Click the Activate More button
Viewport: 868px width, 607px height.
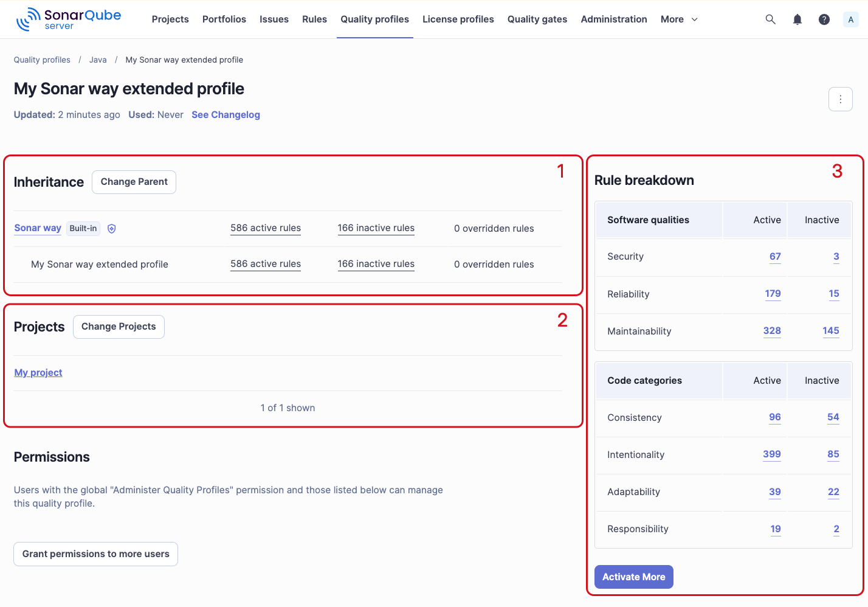(x=633, y=577)
